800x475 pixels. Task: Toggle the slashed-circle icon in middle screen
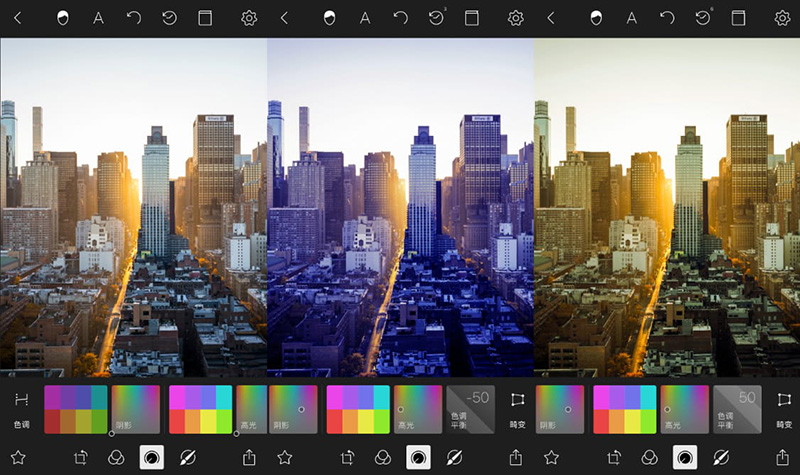453,457
